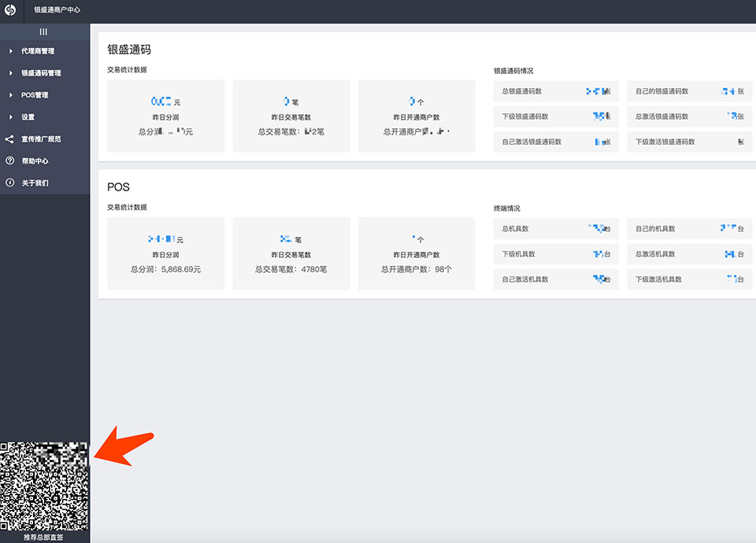Screen dimensions: 756x543
Task: Click the share icon beside 宣传推广规范
Action: click(x=9, y=139)
